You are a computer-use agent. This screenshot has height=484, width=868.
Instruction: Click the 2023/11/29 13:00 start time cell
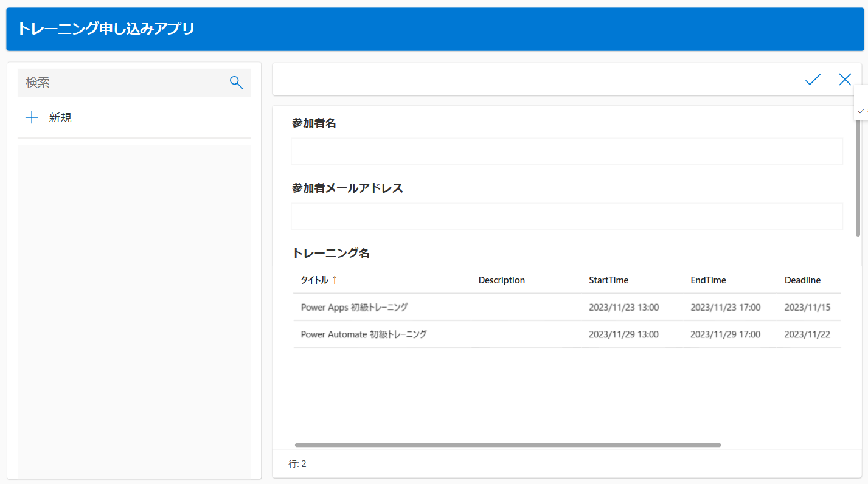623,334
